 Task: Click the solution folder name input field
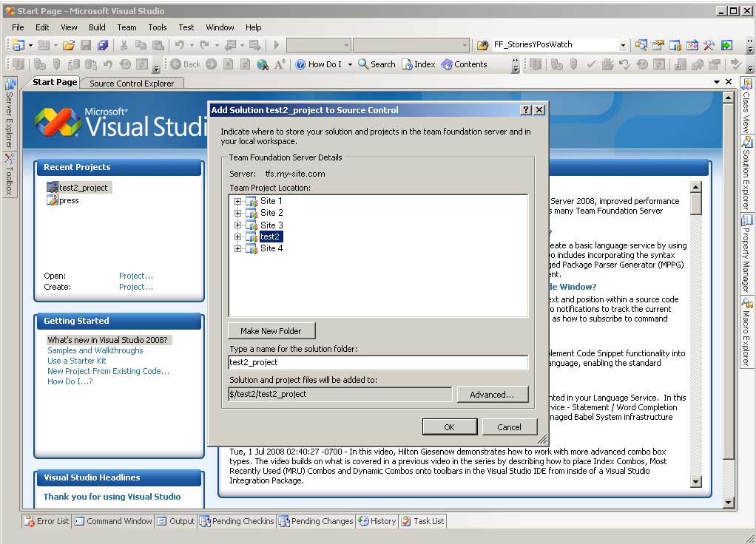click(x=378, y=362)
